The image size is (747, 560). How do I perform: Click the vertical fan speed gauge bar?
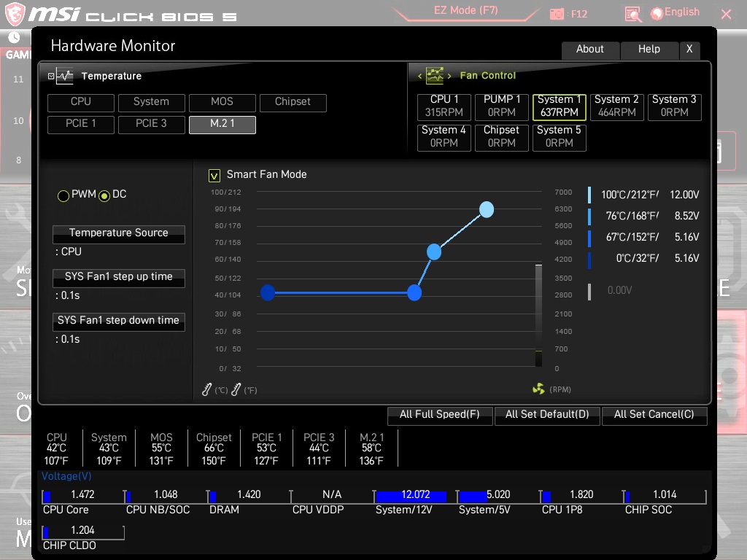pos(538,315)
